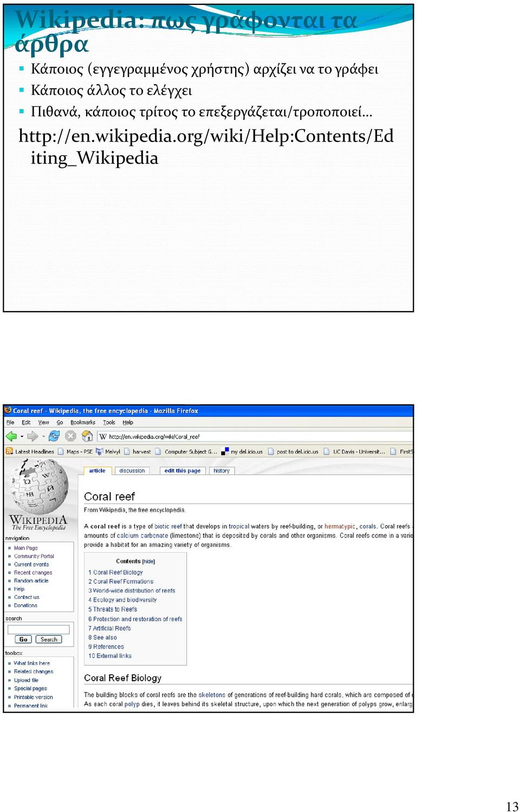Open Donations link

point(25,605)
